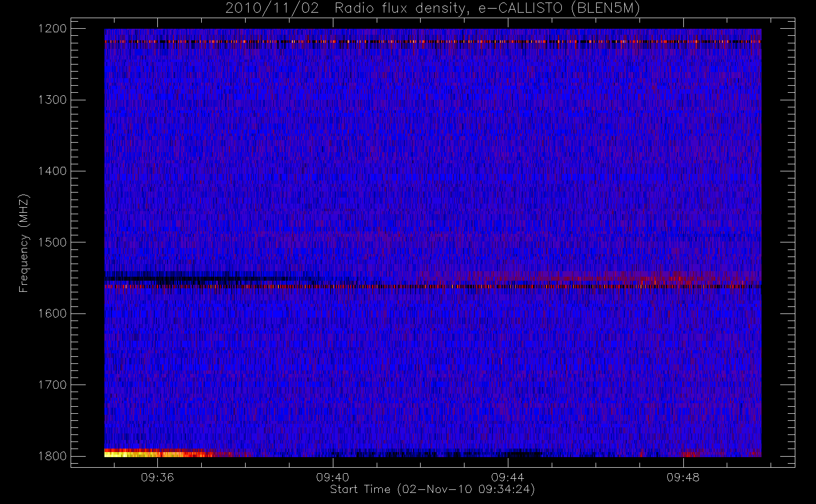The height and width of the screenshot is (504, 816).
Task: Click the 09:48 time tick label
Action: (x=683, y=477)
